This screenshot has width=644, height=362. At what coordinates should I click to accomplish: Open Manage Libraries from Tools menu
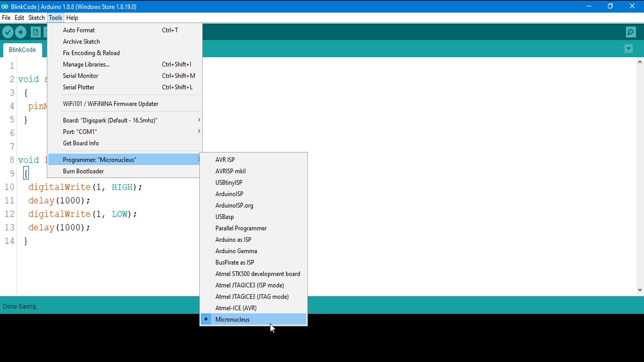click(x=86, y=64)
